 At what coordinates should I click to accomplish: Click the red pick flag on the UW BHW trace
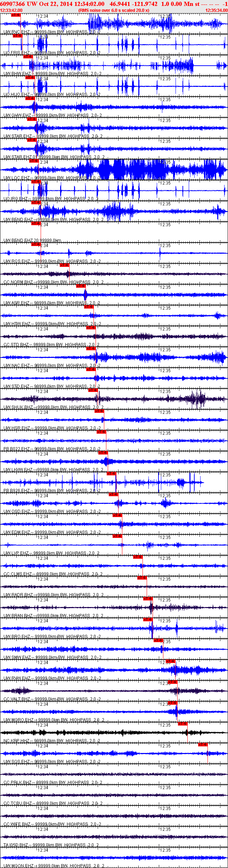coord(28,57)
